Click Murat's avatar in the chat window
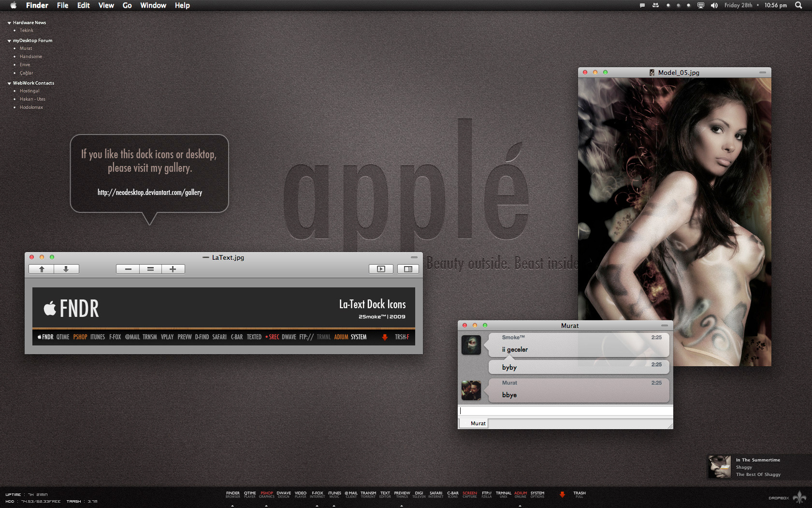 [471, 390]
